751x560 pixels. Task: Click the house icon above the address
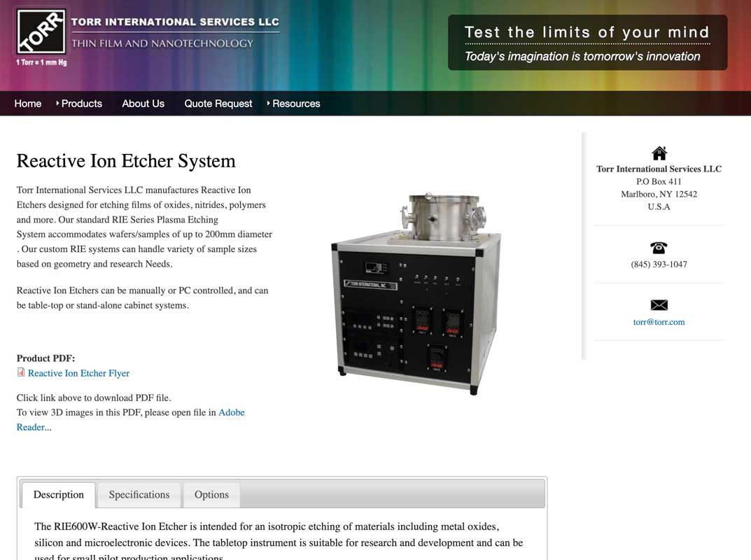(x=659, y=151)
